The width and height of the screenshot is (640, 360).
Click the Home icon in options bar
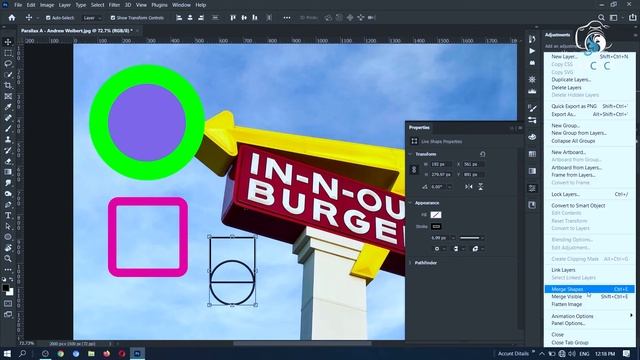pyautogui.click(x=12, y=18)
